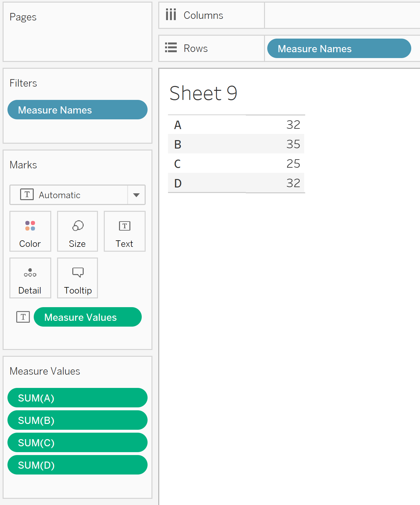Click the value 25 in row C
Screen dimensions: 420x505
point(293,164)
